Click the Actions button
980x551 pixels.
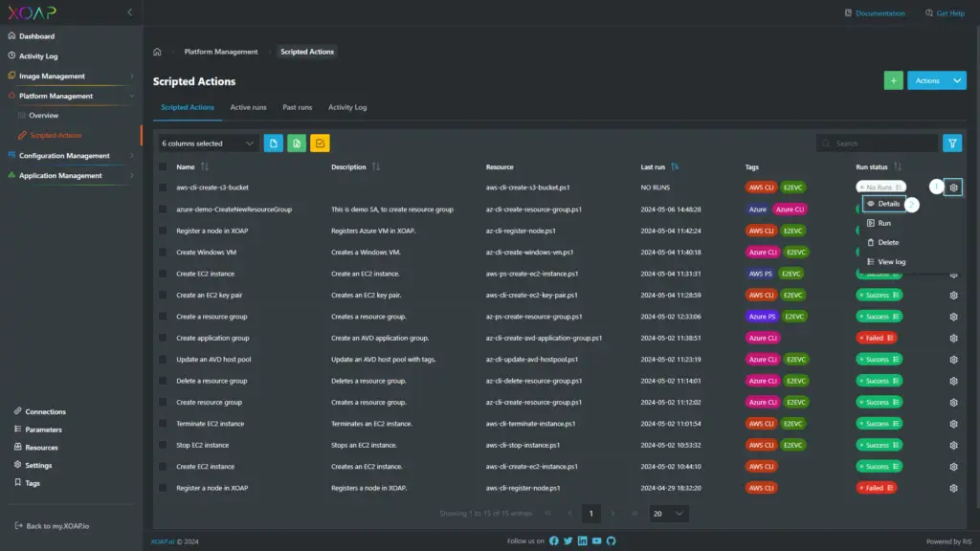coord(927,80)
